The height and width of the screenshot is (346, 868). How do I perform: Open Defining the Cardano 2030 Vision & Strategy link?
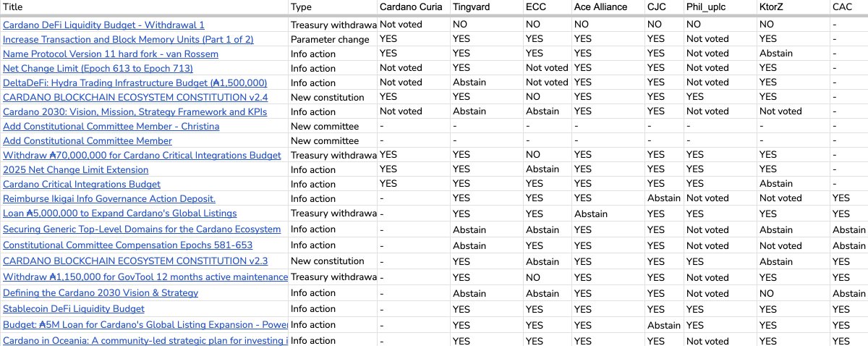[x=101, y=292]
